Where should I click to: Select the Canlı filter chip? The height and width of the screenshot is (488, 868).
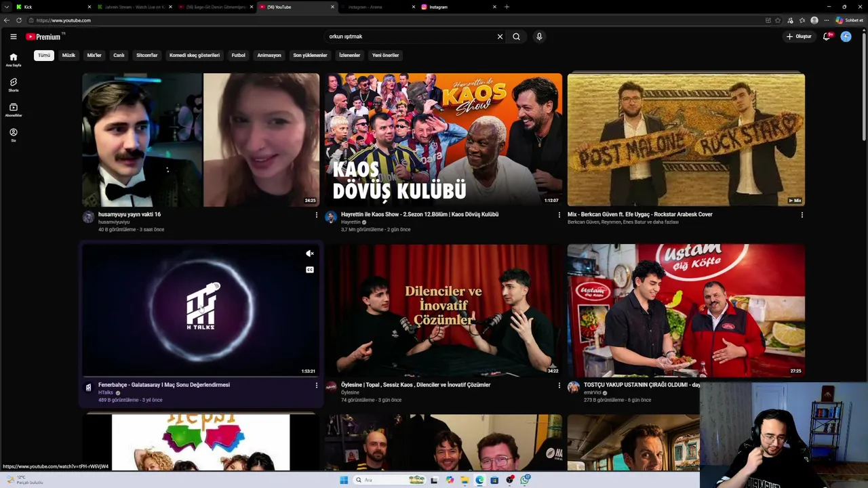[119, 56]
